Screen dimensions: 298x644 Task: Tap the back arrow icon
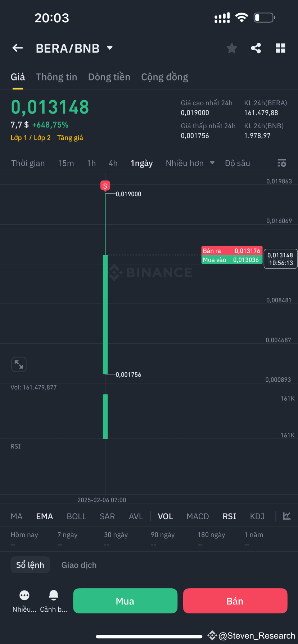(x=18, y=48)
